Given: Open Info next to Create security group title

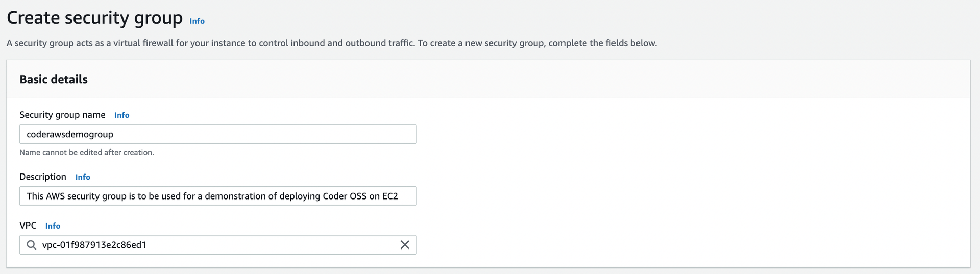Looking at the screenshot, I should click(197, 21).
